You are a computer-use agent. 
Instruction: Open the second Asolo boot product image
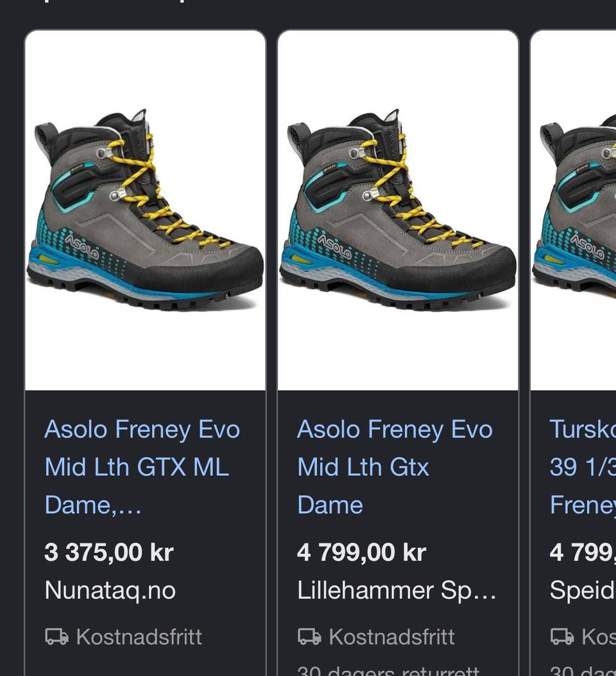(398, 210)
